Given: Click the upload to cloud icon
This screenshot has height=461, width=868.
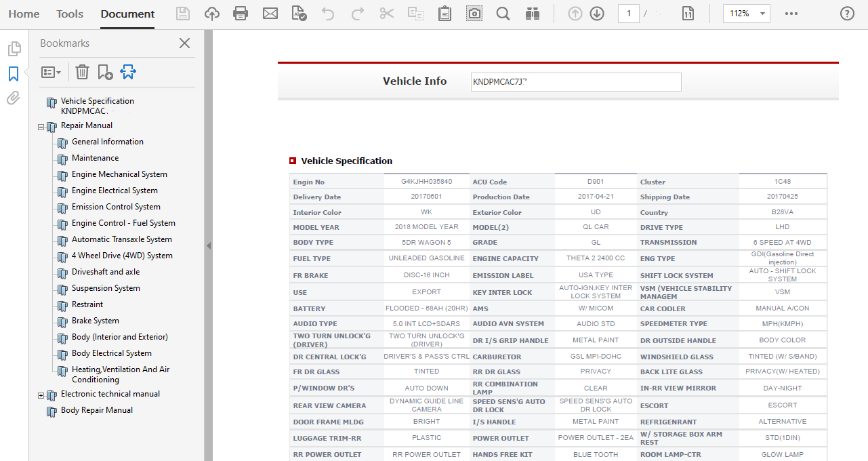Looking at the screenshot, I should (x=211, y=14).
